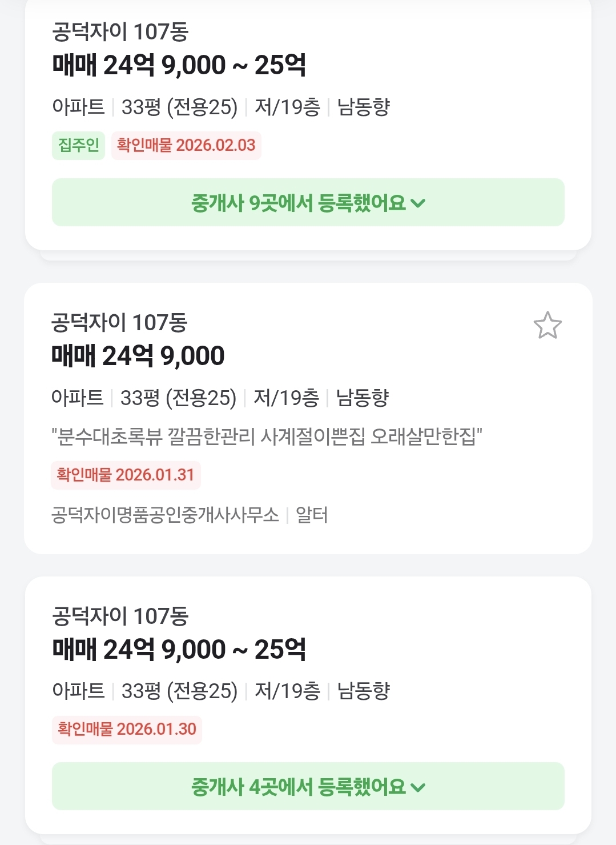
Task: Open 공덕자이명품공인중개사사무소 broker link
Action: tap(165, 515)
